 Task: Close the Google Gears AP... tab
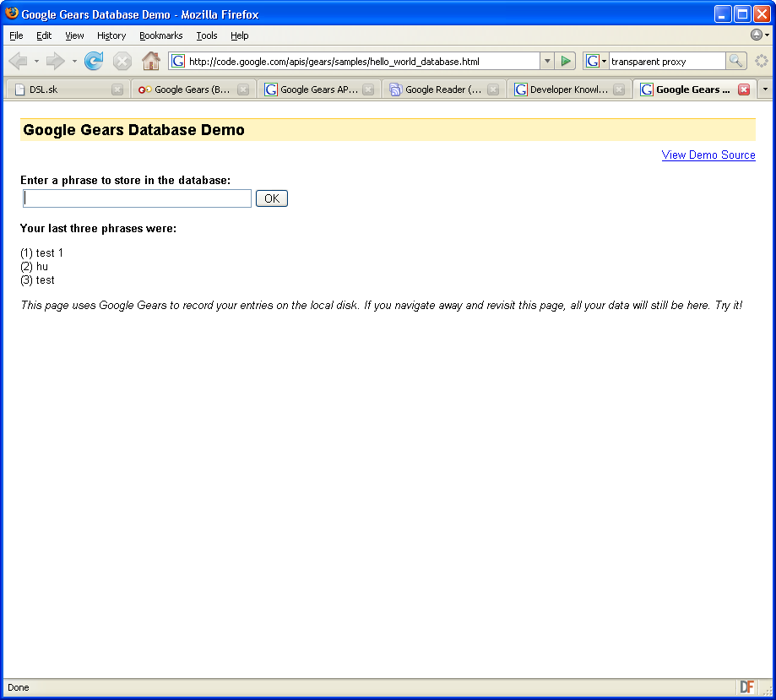[368, 90]
